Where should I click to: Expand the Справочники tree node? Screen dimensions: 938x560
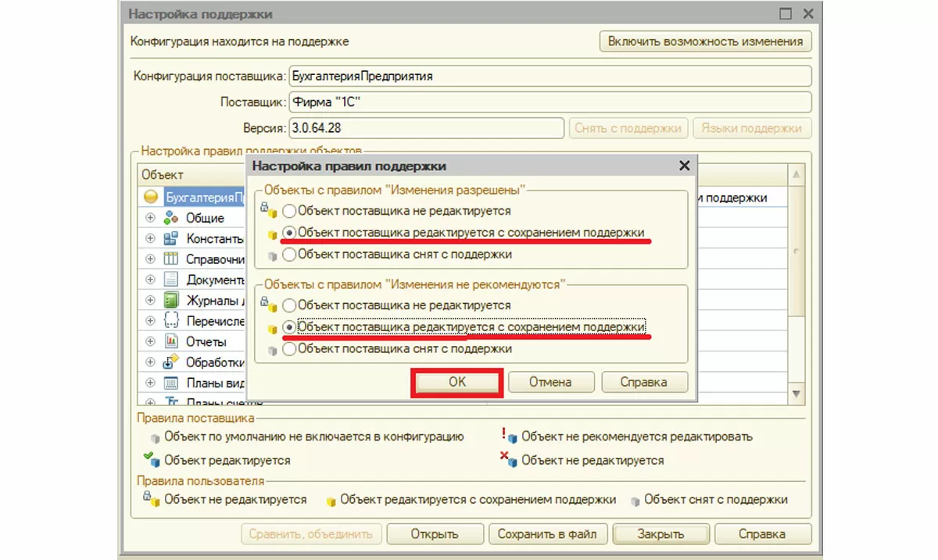point(151,259)
